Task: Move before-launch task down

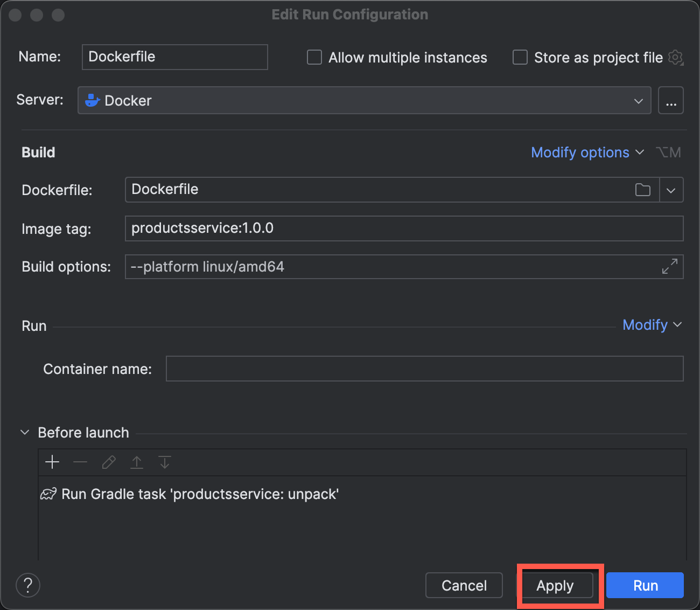Action: point(165,462)
